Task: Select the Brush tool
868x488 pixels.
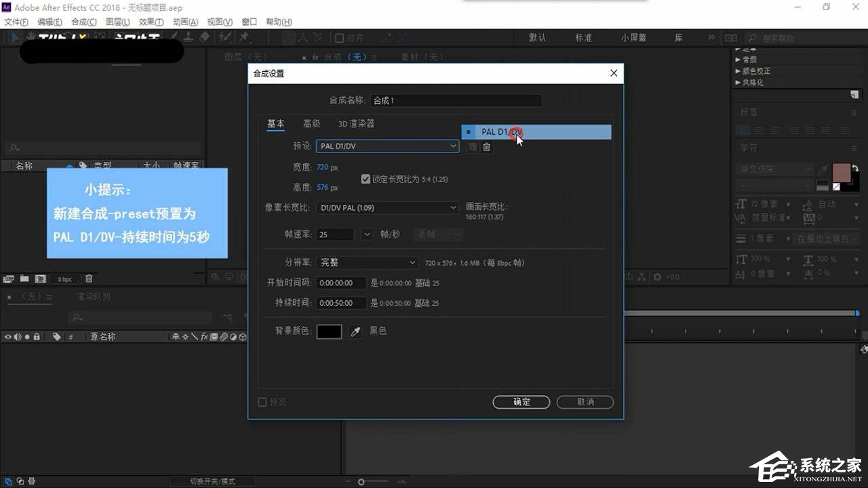Action: pos(172,37)
